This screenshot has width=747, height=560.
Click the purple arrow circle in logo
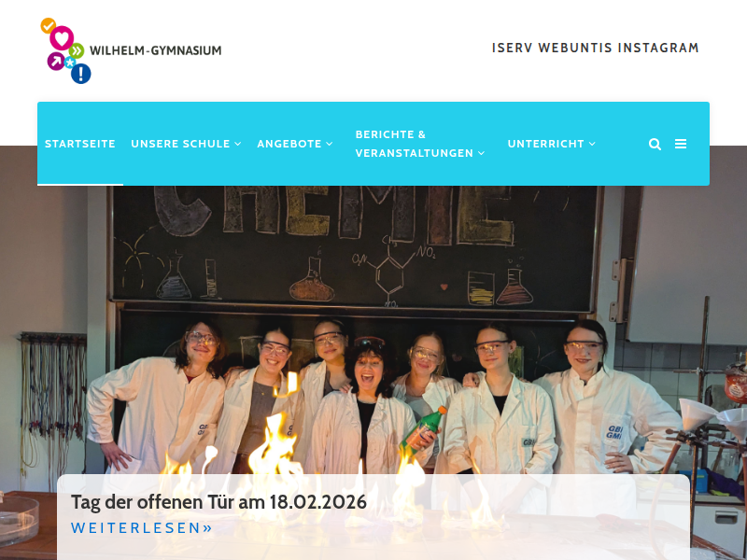click(56, 61)
